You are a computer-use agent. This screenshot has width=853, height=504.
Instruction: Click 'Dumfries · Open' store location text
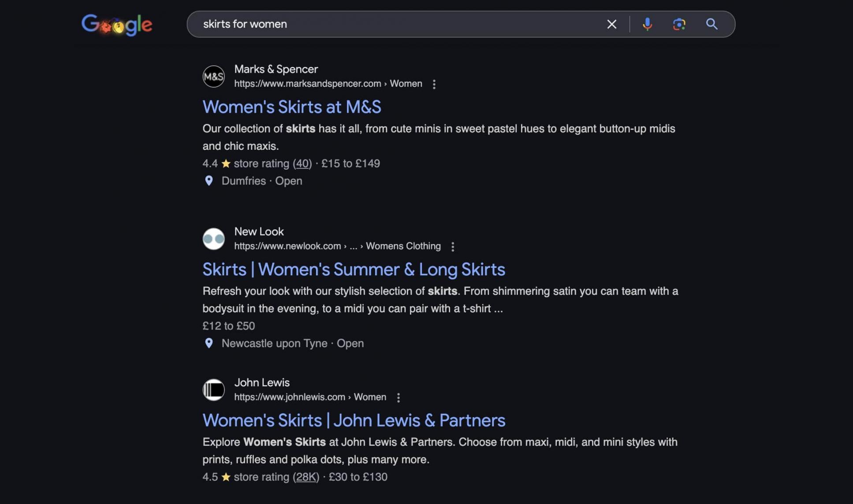(x=262, y=181)
